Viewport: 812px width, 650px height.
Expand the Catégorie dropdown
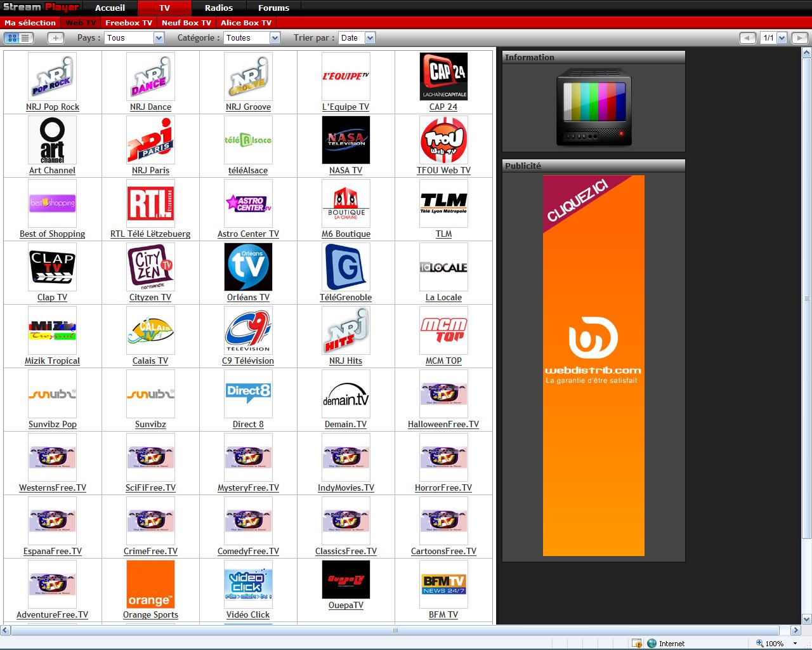coord(252,38)
